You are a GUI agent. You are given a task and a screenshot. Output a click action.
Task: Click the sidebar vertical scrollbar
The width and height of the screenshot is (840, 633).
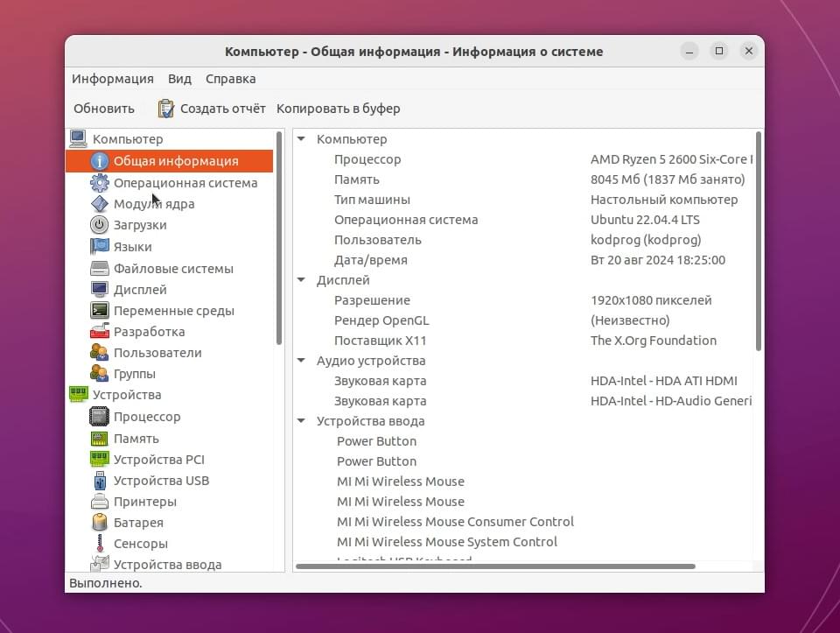coord(278,238)
